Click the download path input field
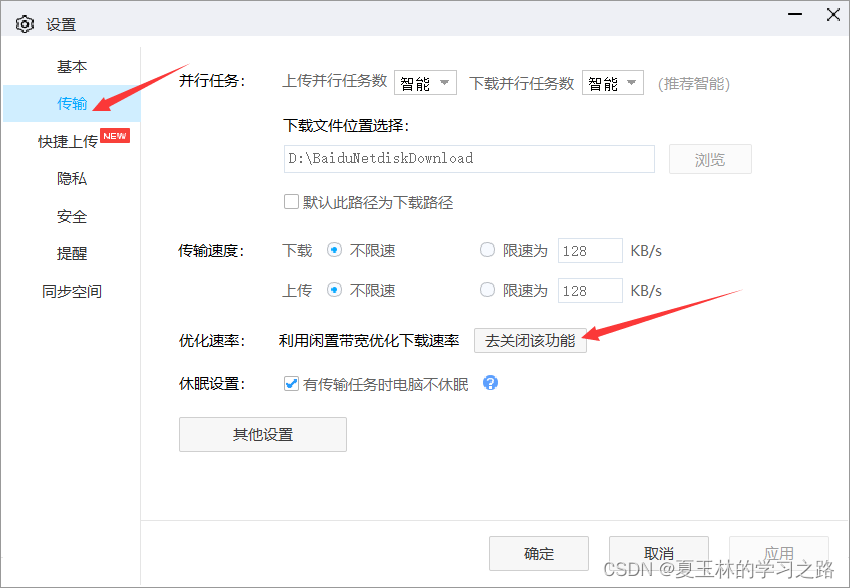The width and height of the screenshot is (850, 588). point(469,159)
